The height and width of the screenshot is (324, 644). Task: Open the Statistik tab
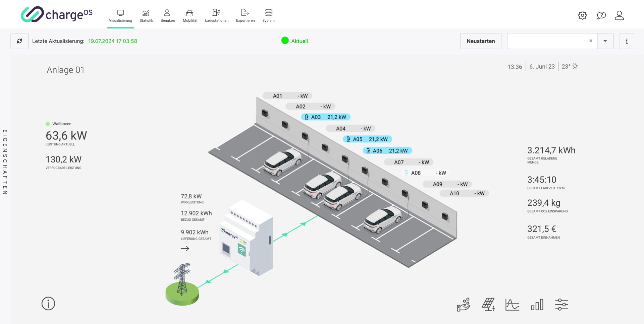(146, 16)
